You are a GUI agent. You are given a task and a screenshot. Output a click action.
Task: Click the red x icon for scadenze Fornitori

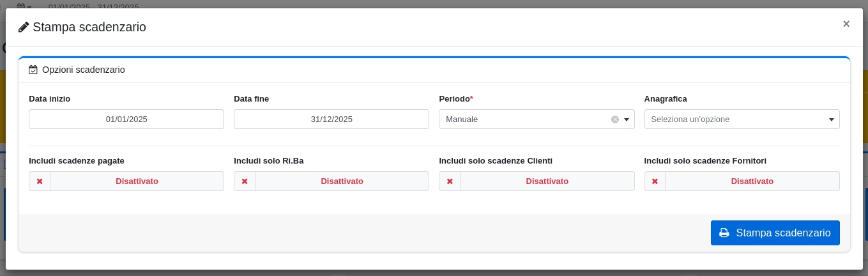pyautogui.click(x=655, y=181)
